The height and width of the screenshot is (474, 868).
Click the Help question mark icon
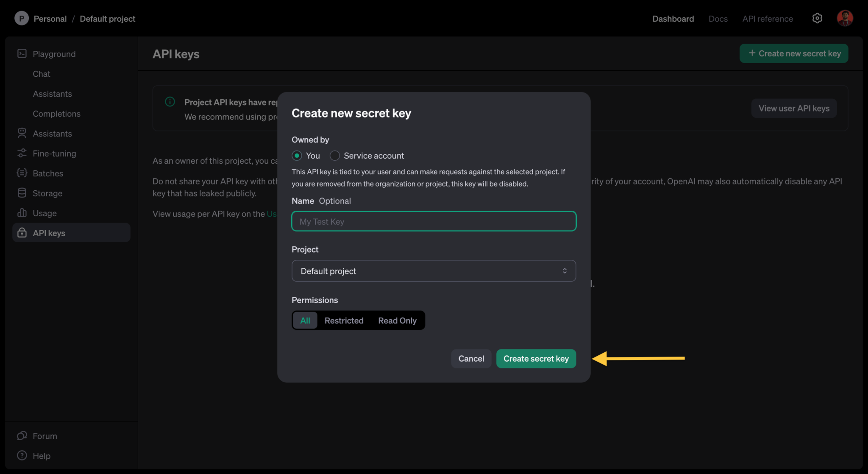[22, 455]
